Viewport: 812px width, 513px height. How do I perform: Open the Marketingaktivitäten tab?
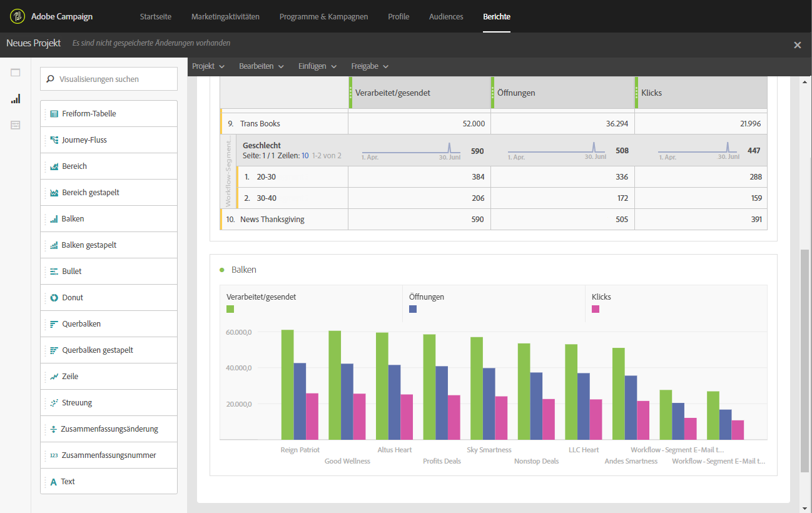click(225, 17)
